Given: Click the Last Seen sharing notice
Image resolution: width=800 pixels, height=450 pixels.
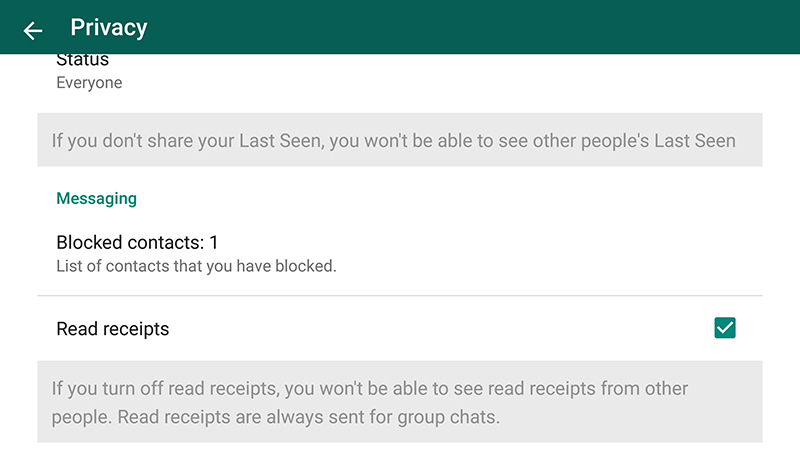Looking at the screenshot, I should click(x=393, y=140).
